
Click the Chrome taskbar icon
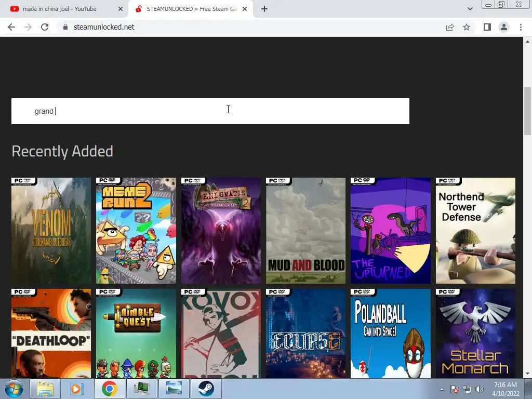109,389
